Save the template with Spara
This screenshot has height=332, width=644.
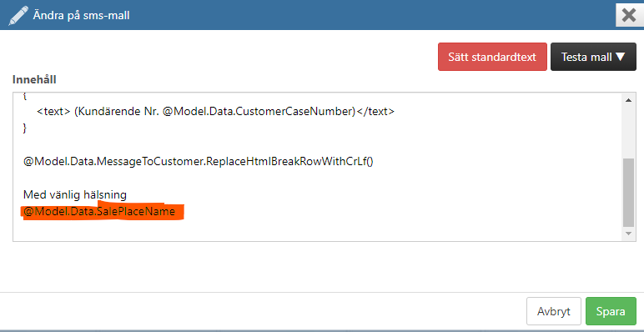point(611,311)
